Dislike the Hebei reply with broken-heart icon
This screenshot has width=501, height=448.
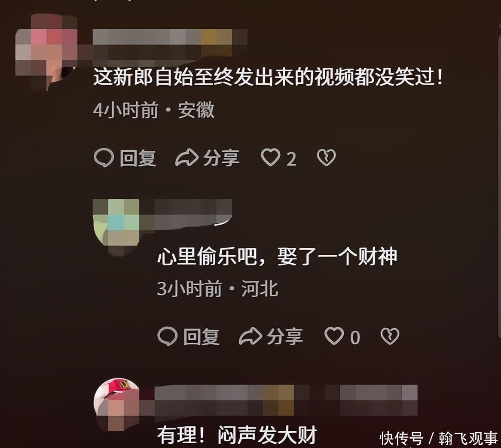coord(390,336)
